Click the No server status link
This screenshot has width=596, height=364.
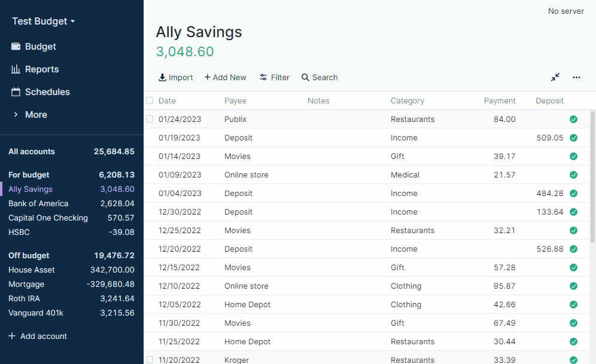pyautogui.click(x=565, y=11)
